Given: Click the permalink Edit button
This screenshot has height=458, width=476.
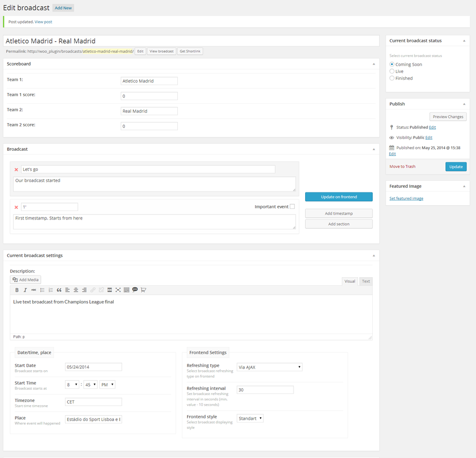Looking at the screenshot, I should (x=140, y=51).
